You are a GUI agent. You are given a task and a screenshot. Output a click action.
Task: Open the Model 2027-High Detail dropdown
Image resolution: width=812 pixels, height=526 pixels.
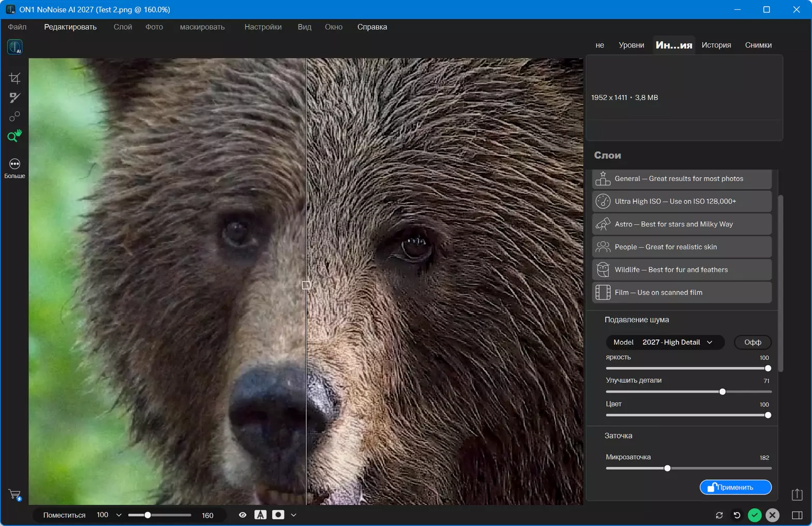click(665, 342)
